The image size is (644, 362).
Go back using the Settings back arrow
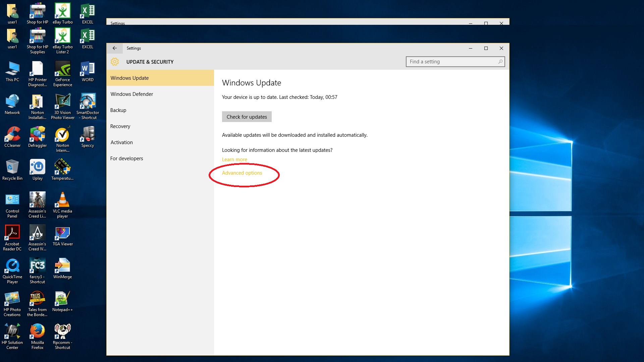pos(115,48)
